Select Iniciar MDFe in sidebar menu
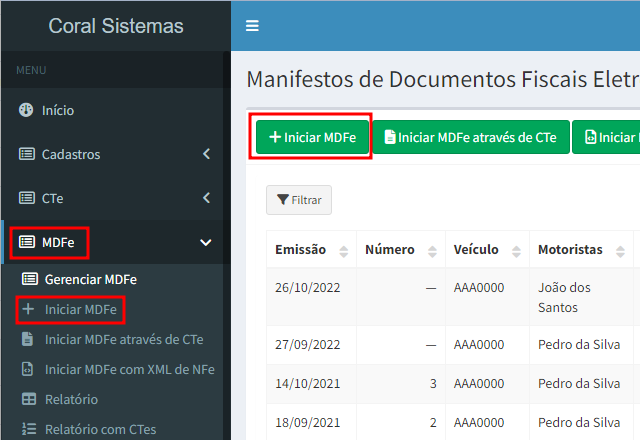This screenshot has width=640, height=440. 80,309
